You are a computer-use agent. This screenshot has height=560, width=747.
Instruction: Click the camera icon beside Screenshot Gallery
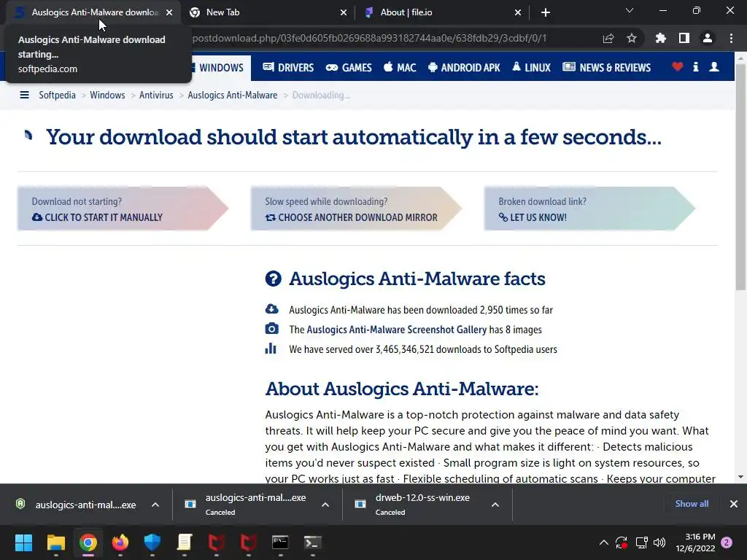271,329
